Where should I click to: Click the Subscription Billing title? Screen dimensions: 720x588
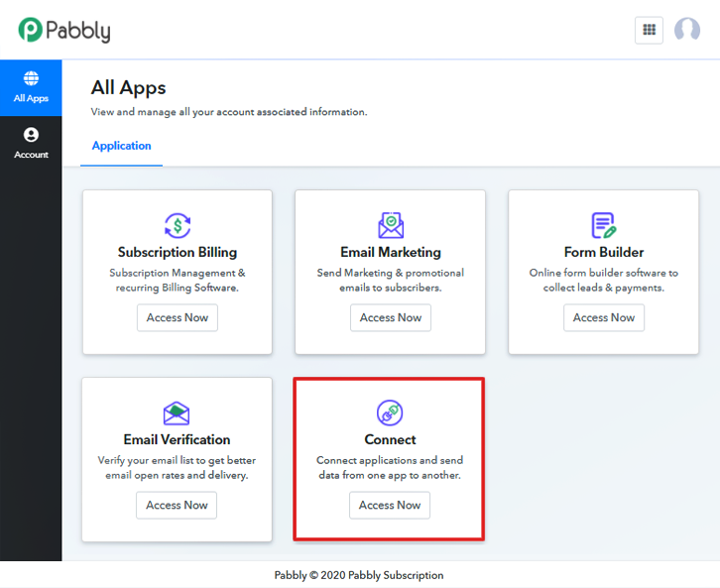[x=178, y=252]
